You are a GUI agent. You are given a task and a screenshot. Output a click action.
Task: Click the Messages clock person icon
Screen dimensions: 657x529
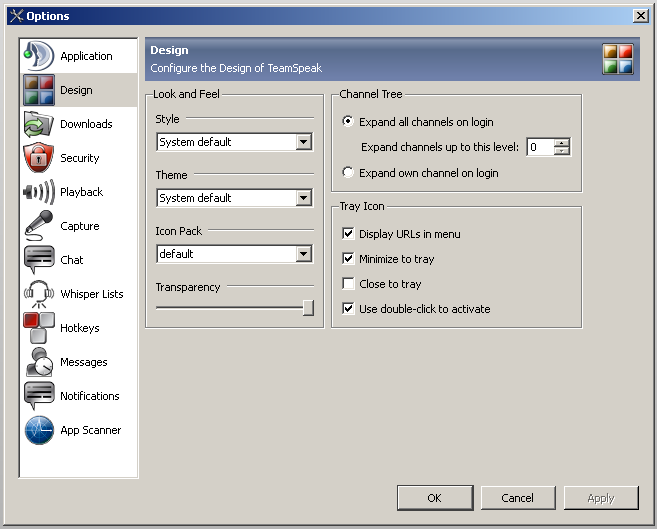click(39, 362)
